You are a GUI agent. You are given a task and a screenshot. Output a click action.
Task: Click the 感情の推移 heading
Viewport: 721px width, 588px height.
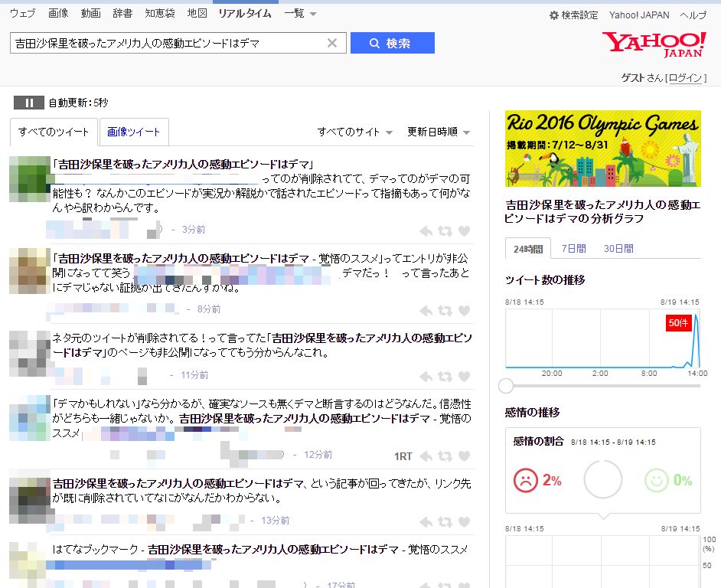pos(532,412)
